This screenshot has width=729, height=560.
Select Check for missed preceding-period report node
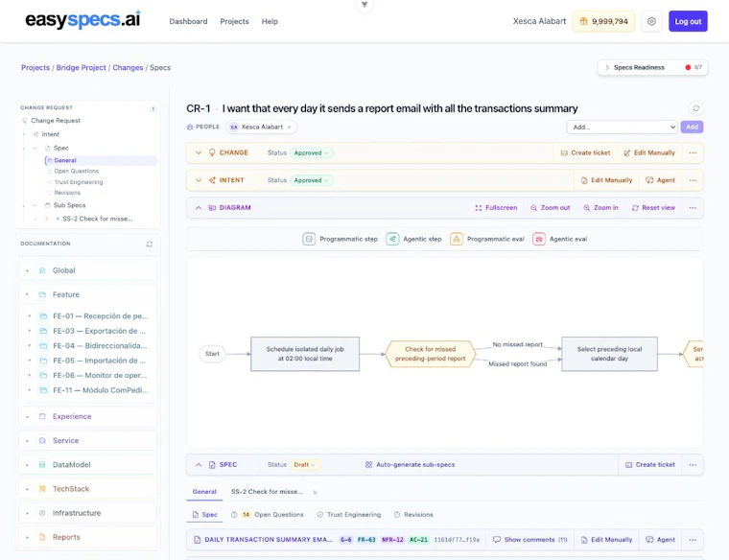coord(430,354)
